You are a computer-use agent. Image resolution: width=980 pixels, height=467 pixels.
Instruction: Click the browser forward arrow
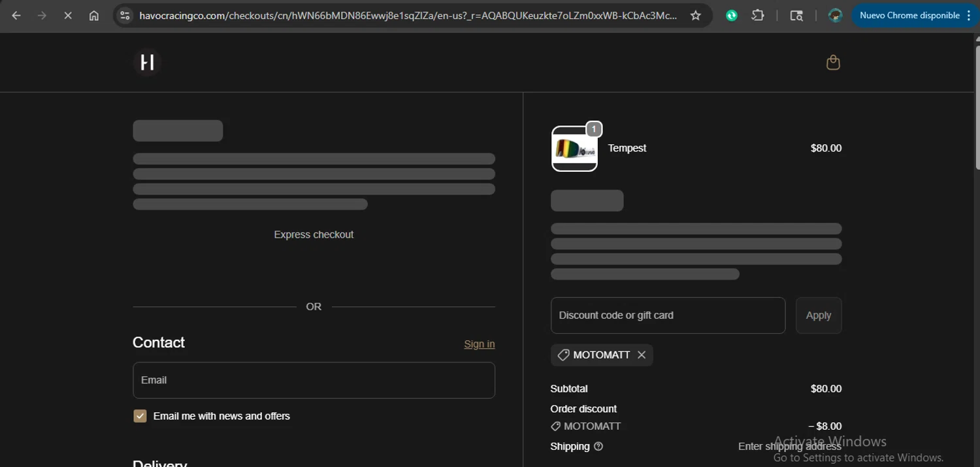[42, 15]
